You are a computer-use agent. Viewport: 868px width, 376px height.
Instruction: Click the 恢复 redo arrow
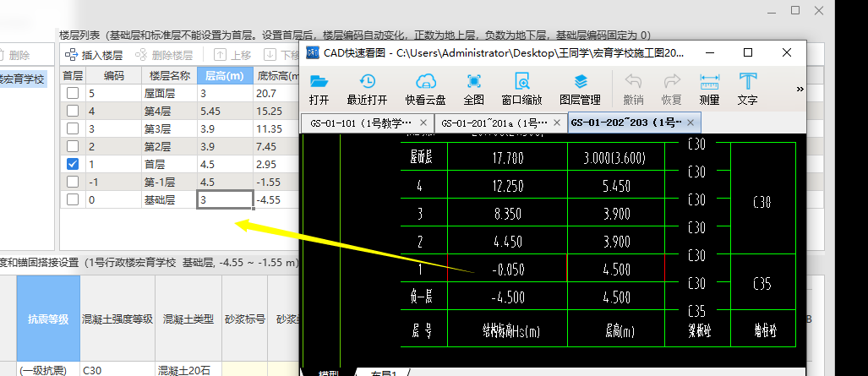point(671,89)
